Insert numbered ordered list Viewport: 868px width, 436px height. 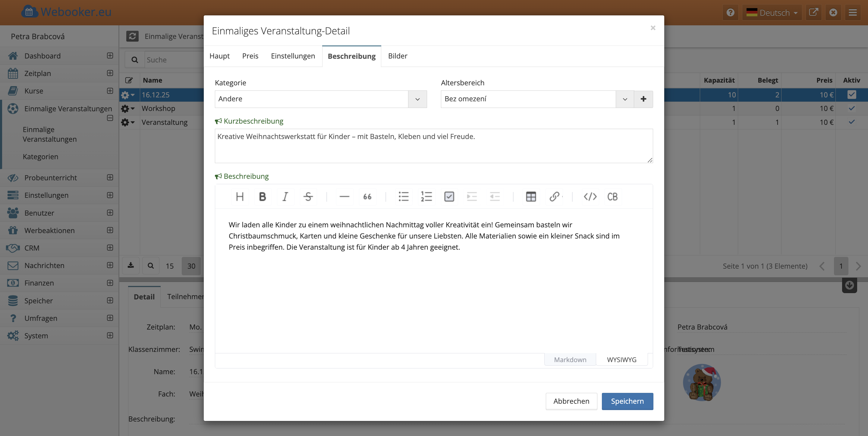pyautogui.click(x=426, y=197)
